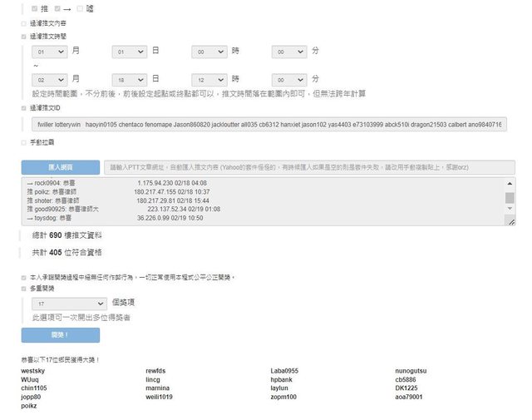Check the fair-draw promise checkbox
Viewport: 532px width, 420px height.
coord(24,277)
